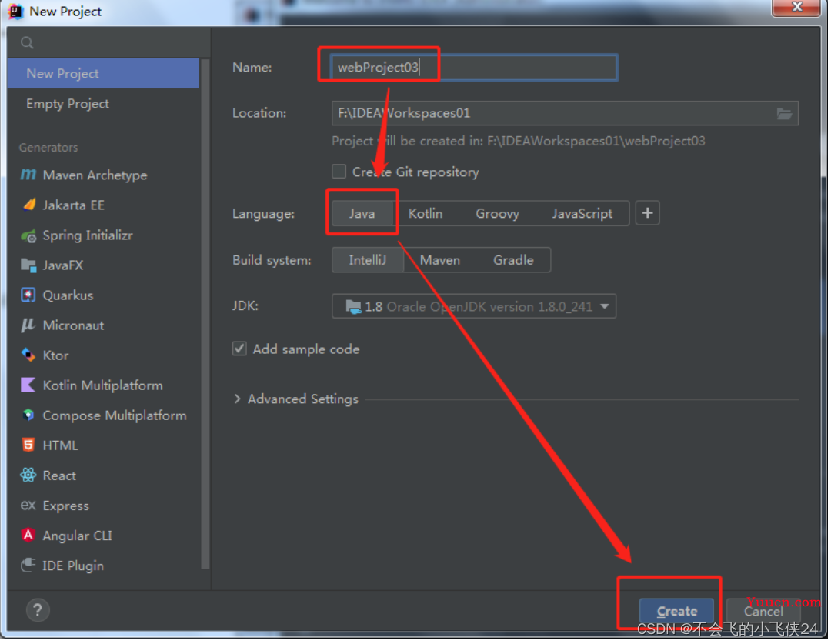Click the Express icon

tap(28, 506)
